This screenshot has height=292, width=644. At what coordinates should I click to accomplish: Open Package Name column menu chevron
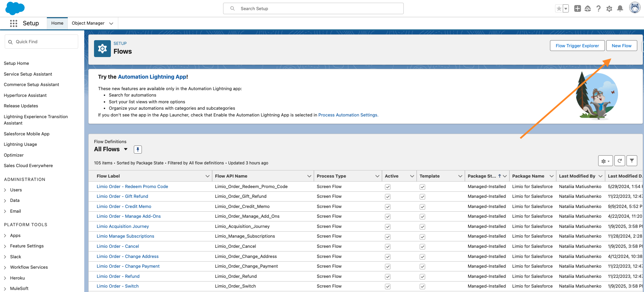tap(552, 176)
